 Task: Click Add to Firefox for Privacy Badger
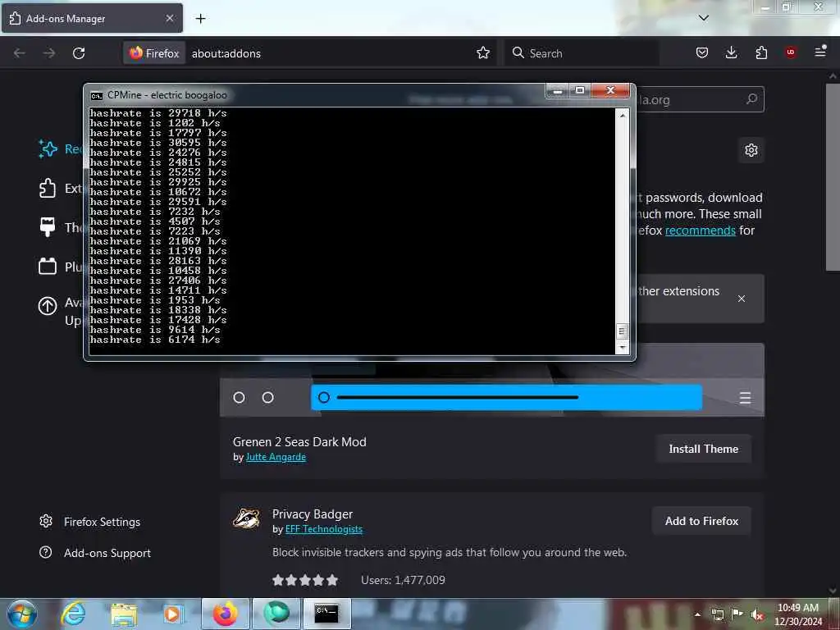(701, 521)
